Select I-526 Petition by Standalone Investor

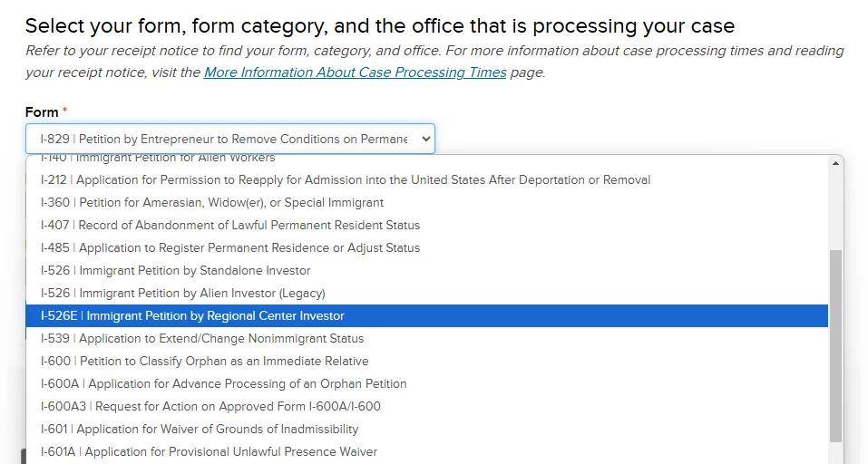click(x=176, y=270)
